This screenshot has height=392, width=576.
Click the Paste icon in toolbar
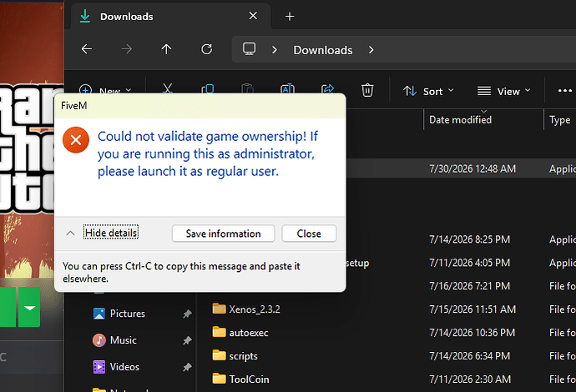coord(248,88)
